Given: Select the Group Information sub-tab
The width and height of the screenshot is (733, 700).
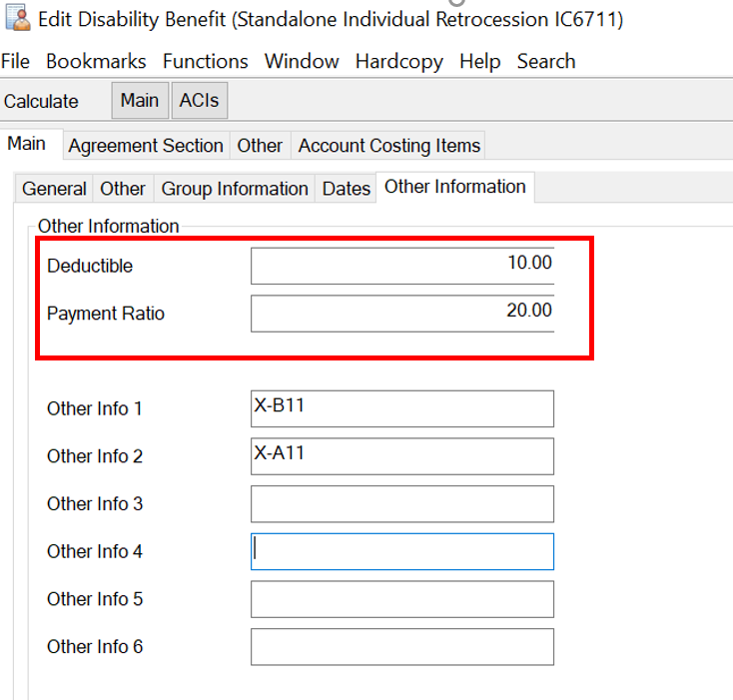Looking at the screenshot, I should (x=235, y=189).
